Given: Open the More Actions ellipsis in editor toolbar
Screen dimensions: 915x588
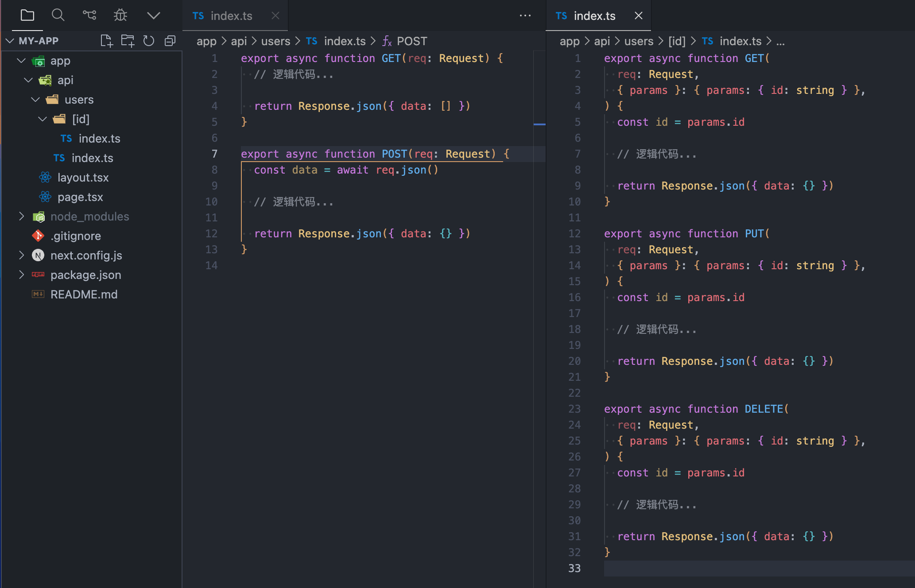Looking at the screenshot, I should (525, 15).
